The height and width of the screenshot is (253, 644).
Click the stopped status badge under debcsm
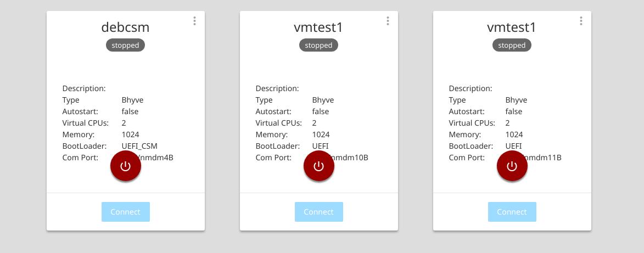point(126,45)
